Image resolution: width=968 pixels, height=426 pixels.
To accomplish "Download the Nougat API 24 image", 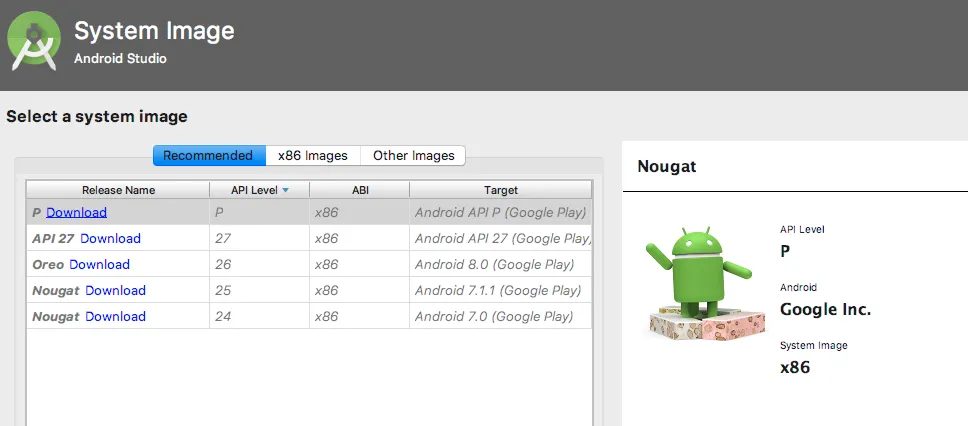I will click(x=115, y=316).
